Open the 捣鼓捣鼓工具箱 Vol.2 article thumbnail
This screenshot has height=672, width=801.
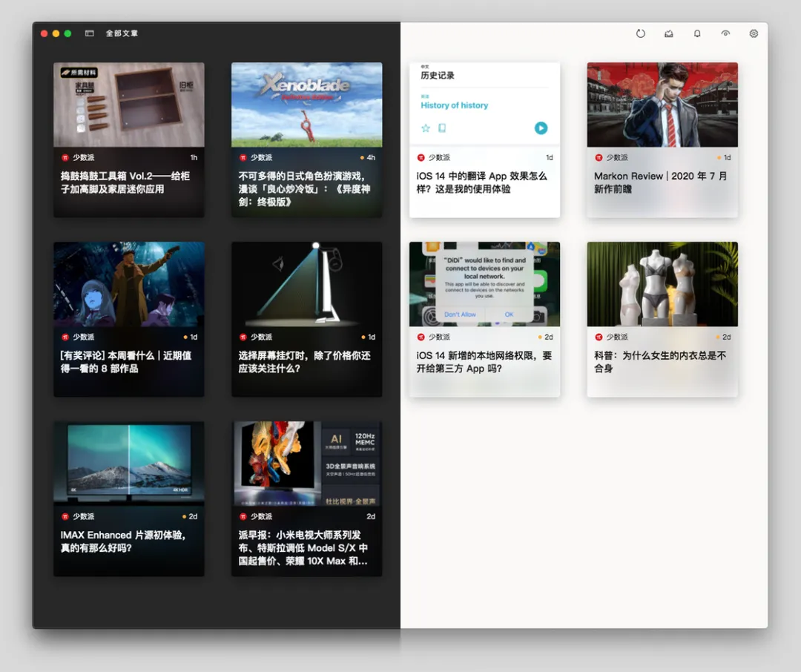pyautogui.click(x=129, y=105)
